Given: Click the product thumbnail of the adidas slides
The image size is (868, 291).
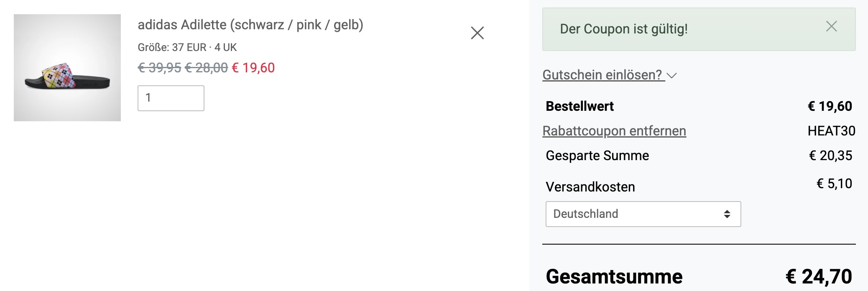Looking at the screenshot, I should click(67, 67).
